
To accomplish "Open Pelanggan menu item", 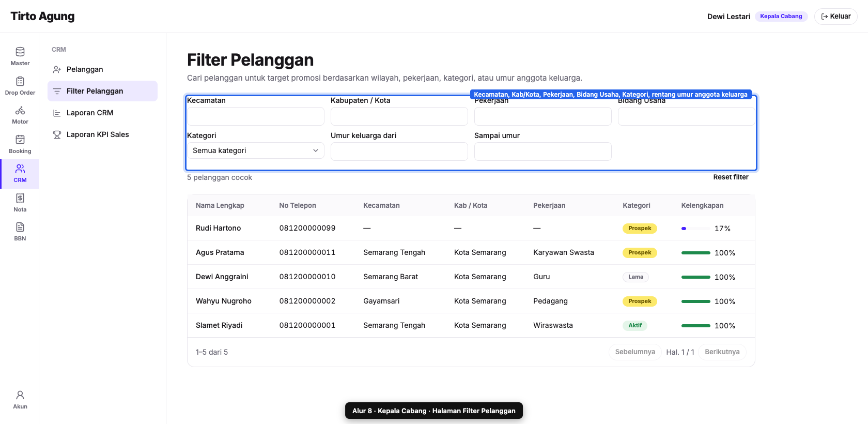I will coord(102,69).
